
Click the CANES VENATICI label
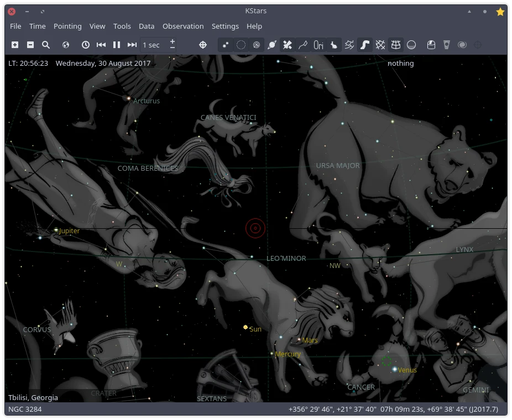(228, 118)
